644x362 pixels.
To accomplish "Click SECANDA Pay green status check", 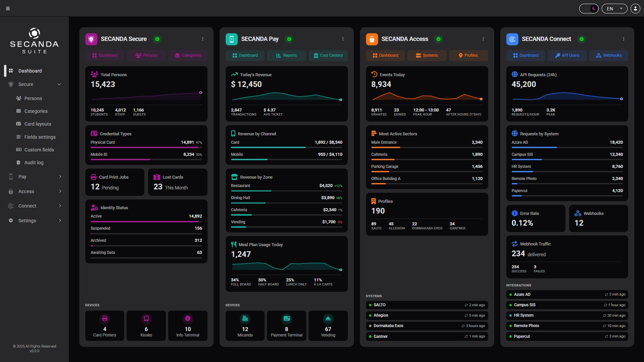I will 289,39.
